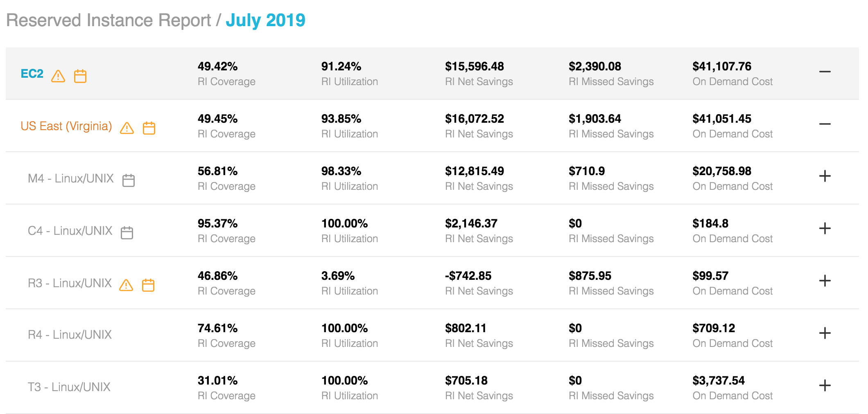Screen dimensions: 868x414
Task: Expand the R3 - Linux/UNIX row
Action: [825, 281]
